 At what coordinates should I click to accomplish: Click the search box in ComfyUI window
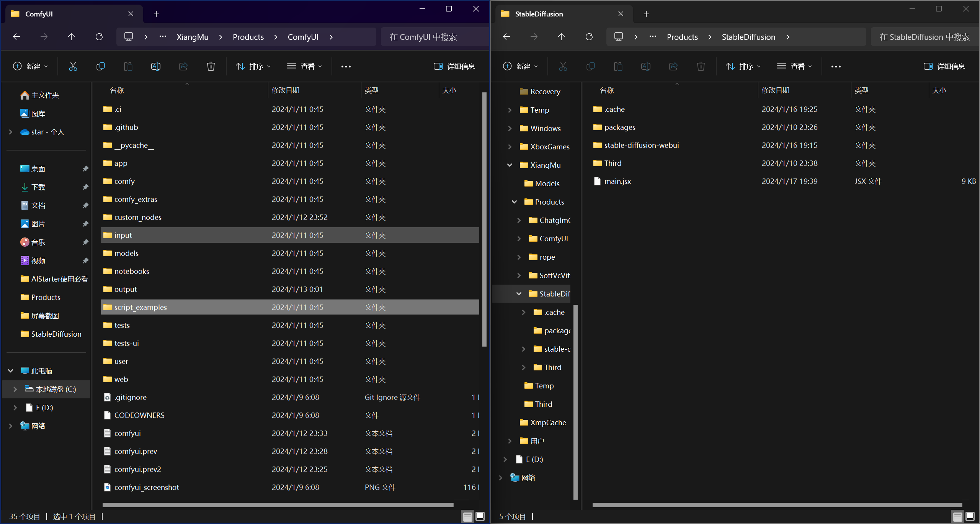pos(435,37)
